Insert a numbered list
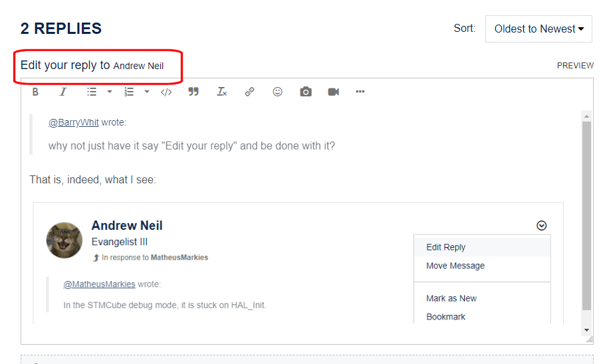601x364 pixels. pos(129,92)
